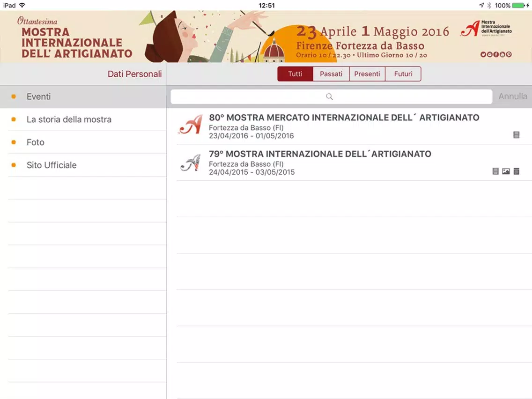Viewport: 532px width, 399px height.
Task: Open the YouTube icon in the banner
Action: coord(502,54)
